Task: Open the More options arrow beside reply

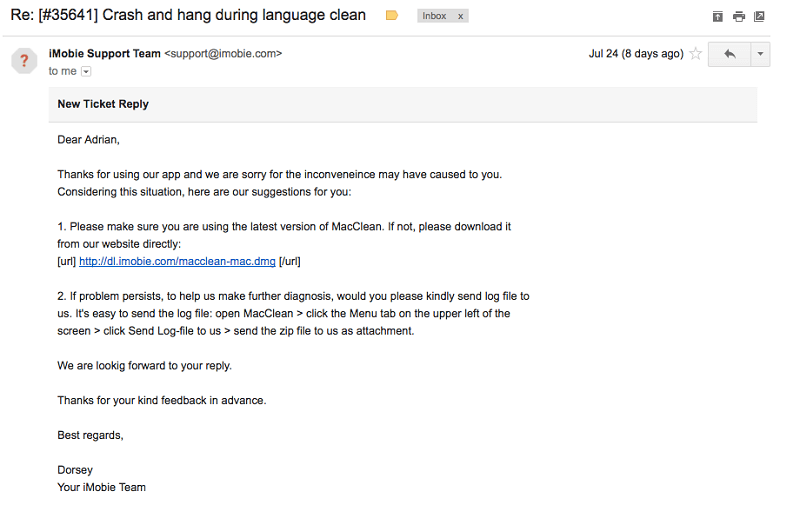Action: (760, 54)
